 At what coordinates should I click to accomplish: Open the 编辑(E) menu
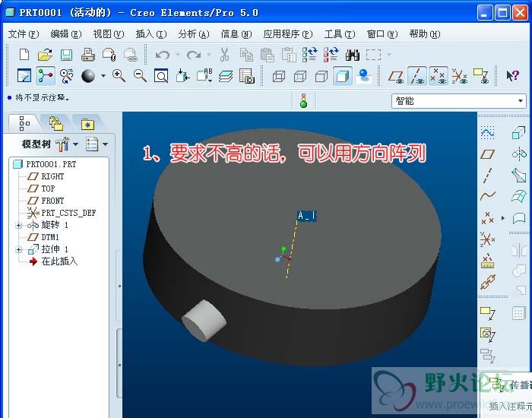[66, 34]
